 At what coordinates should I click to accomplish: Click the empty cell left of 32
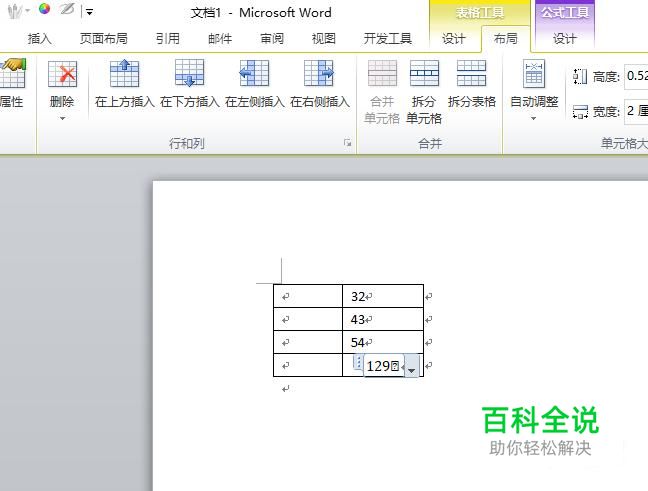pyautogui.click(x=308, y=296)
